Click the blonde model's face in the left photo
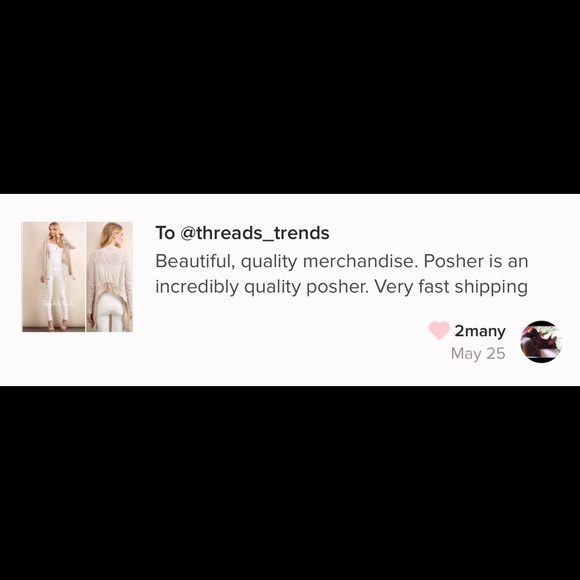 click(54, 229)
